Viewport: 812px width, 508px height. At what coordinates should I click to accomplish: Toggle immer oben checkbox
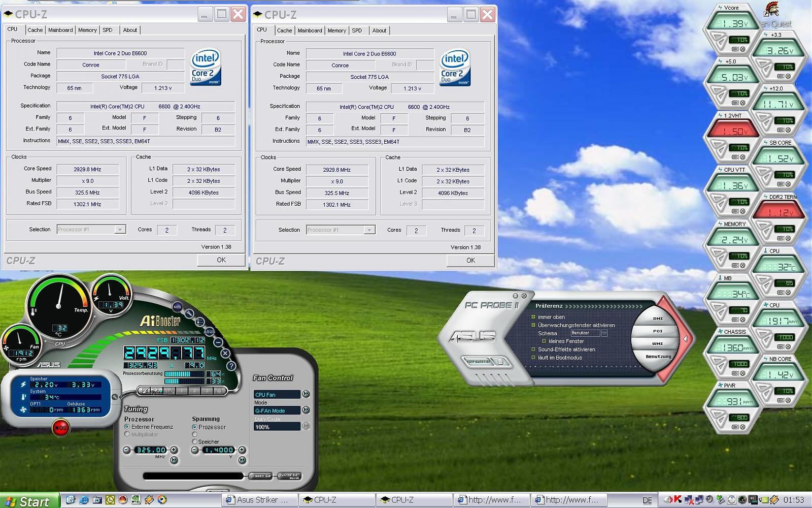pos(533,317)
